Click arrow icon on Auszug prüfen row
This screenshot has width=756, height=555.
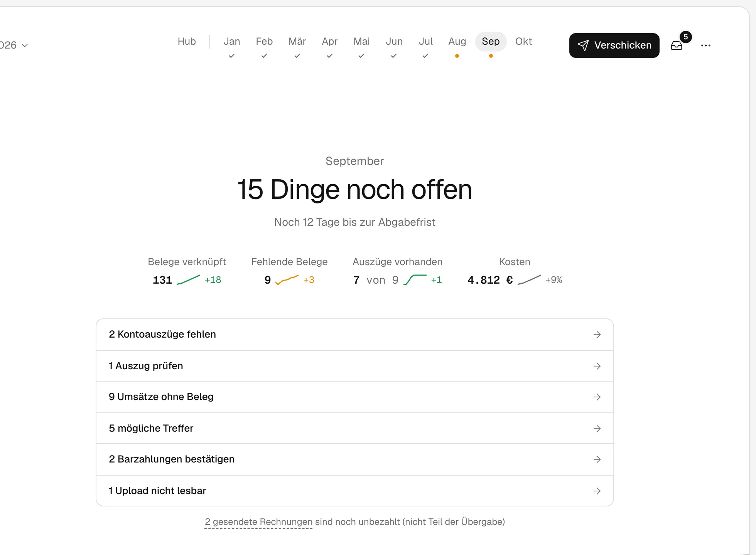tap(597, 366)
